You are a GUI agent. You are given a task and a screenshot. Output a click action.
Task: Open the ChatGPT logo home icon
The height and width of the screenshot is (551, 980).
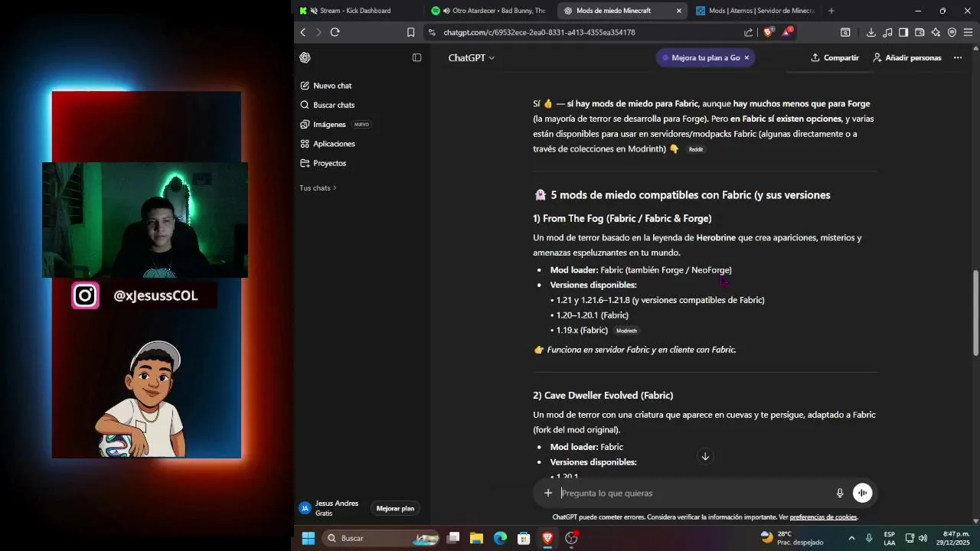click(x=305, y=57)
